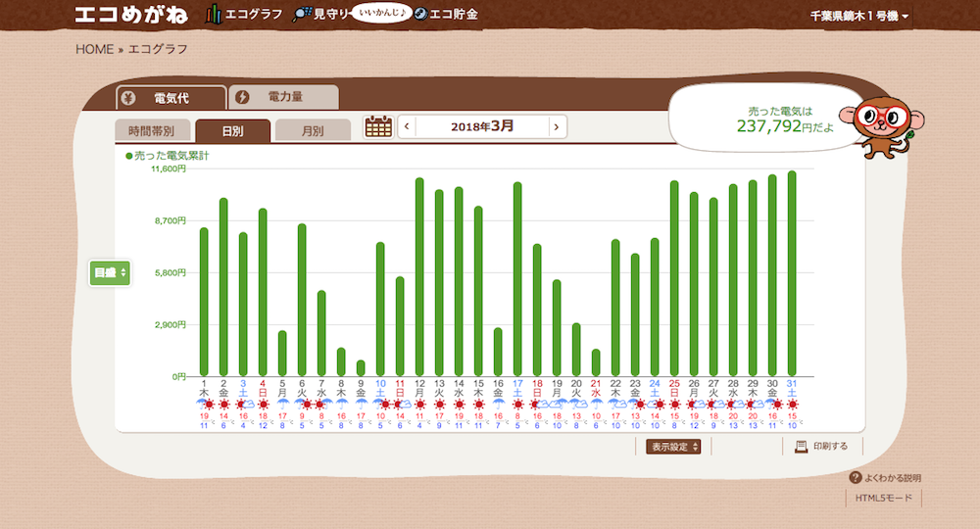Screen dimensions: 980x529
Task: Open the 千葉県鏑木1号機 site dropdown
Action: click(859, 17)
